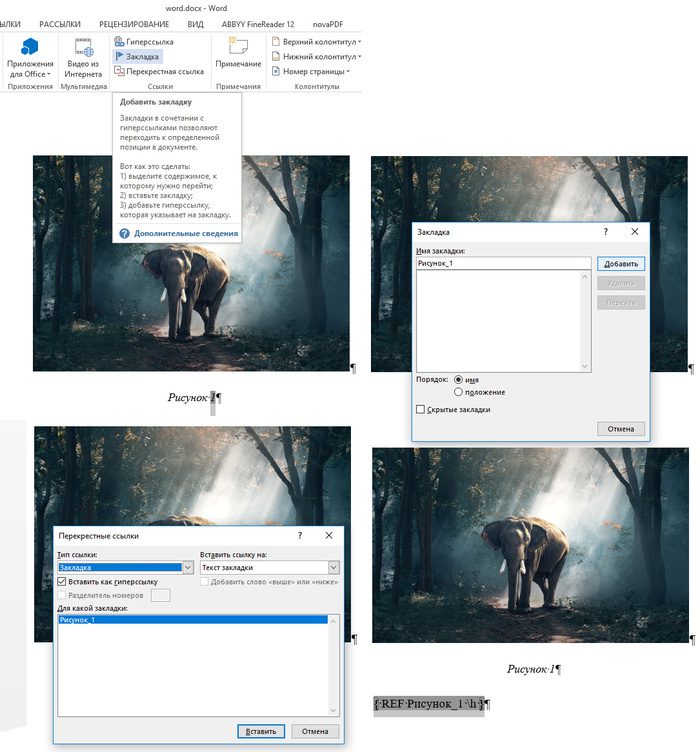Close the Закладка dialog
Screen dimensions: 700x752
(635, 232)
